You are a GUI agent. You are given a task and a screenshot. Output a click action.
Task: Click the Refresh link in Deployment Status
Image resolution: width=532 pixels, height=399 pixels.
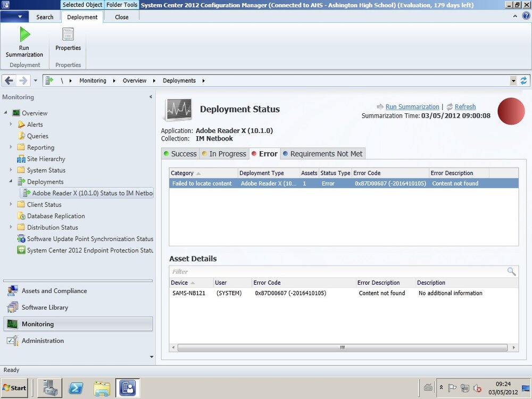(x=465, y=106)
